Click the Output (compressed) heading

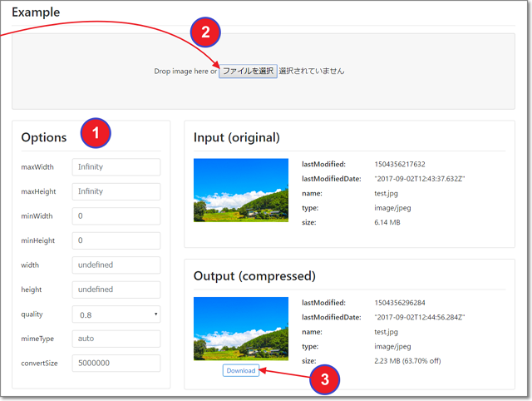click(254, 275)
